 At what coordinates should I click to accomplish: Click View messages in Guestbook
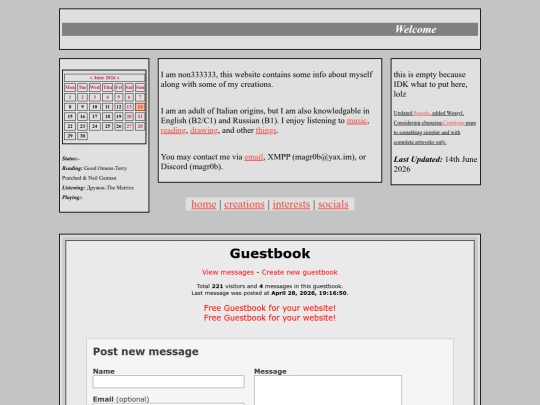tap(228, 272)
